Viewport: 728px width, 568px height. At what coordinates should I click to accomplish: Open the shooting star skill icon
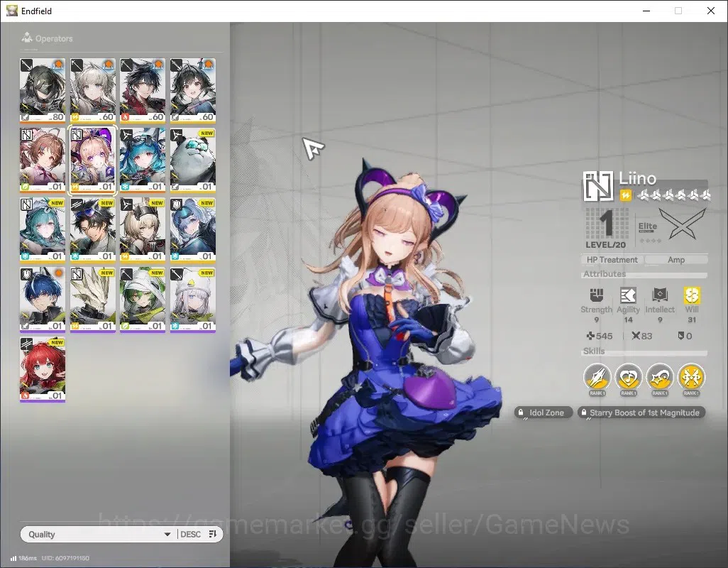click(x=660, y=377)
